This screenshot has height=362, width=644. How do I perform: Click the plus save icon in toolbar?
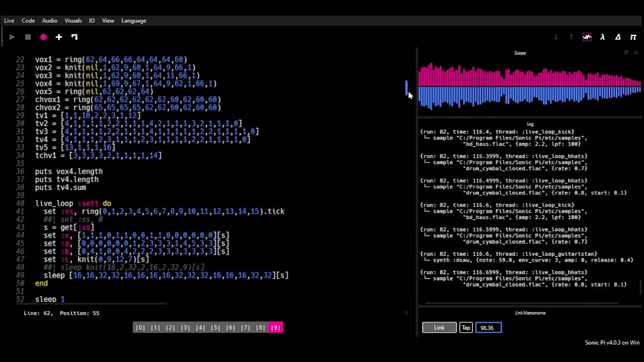[59, 37]
